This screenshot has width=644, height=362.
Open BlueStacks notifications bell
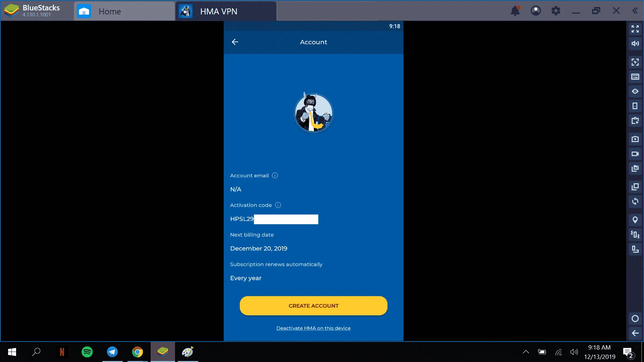[515, 11]
